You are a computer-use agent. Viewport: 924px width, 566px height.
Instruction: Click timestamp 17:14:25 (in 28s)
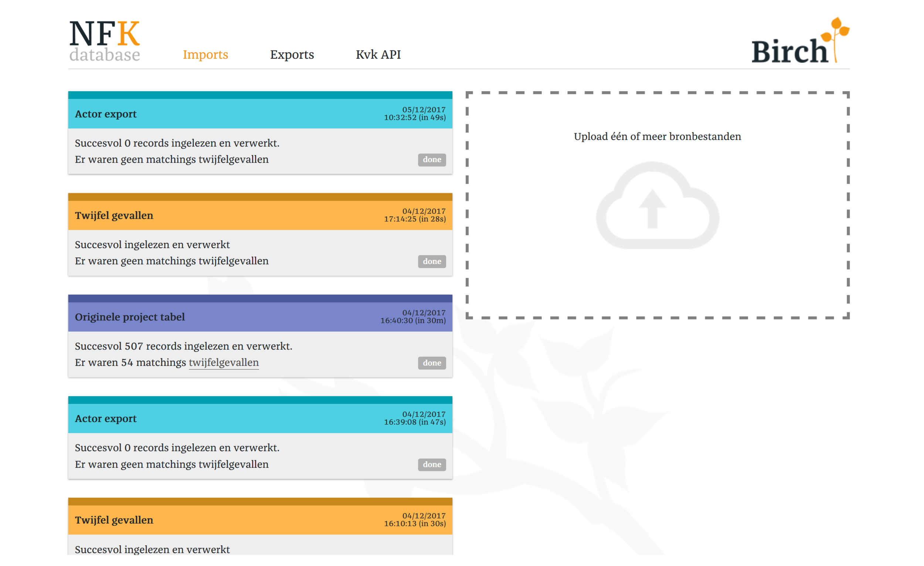coord(415,219)
